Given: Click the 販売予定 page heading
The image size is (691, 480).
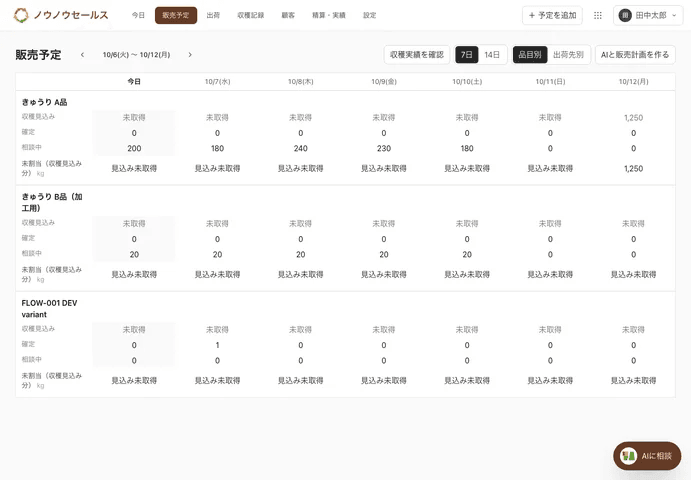Looking at the screenshot, I should click(38, 55).
